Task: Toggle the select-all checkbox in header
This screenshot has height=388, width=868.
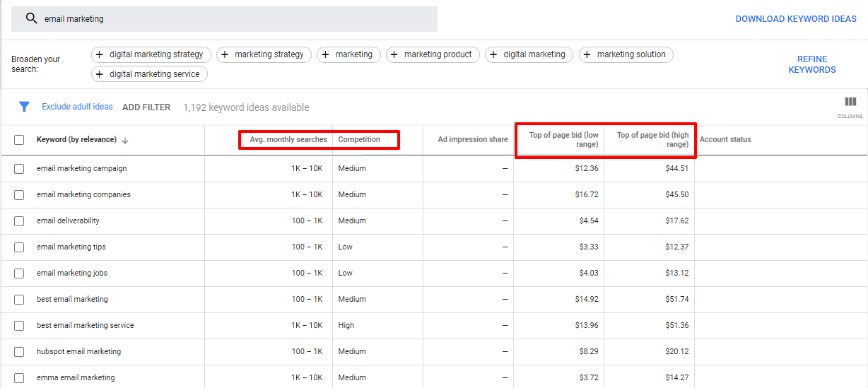Action: 19,140
